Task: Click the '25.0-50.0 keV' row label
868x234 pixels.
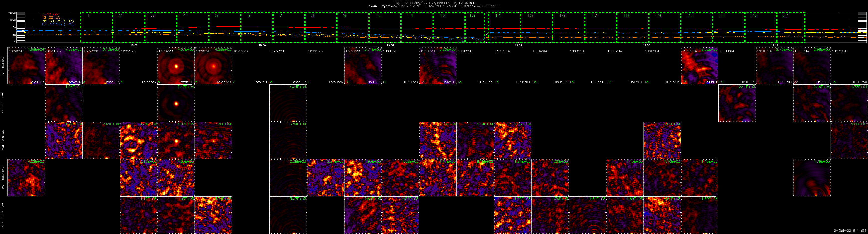Action: tap(3, 178)
